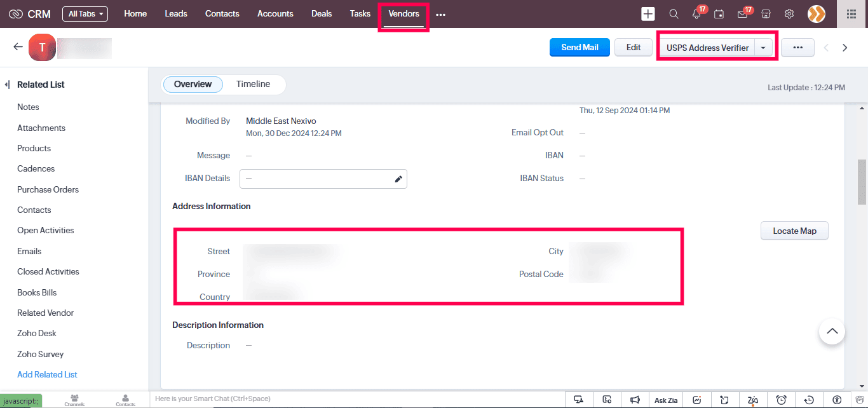The image size is (868, 408).
Task: Open the mail envelope icon
Action: [x=743, y=14]
